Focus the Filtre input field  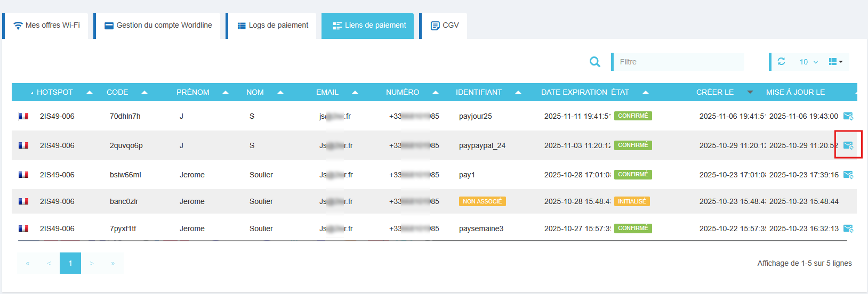[x=678, y=62]
